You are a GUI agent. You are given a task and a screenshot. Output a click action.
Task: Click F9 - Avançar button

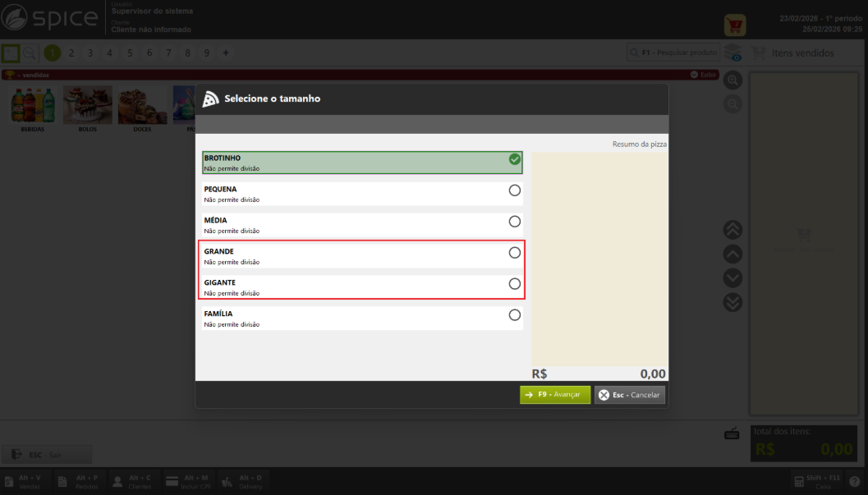pos(554,395)
